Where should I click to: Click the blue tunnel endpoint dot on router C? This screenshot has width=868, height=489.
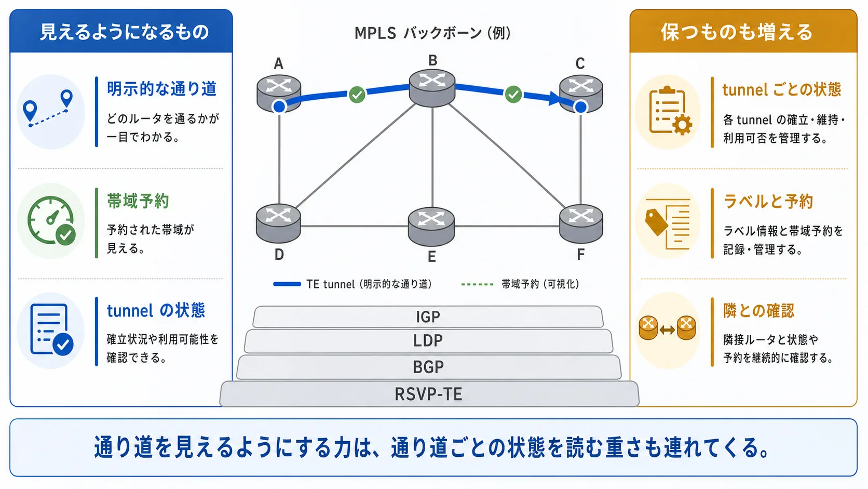coord(580,107)
